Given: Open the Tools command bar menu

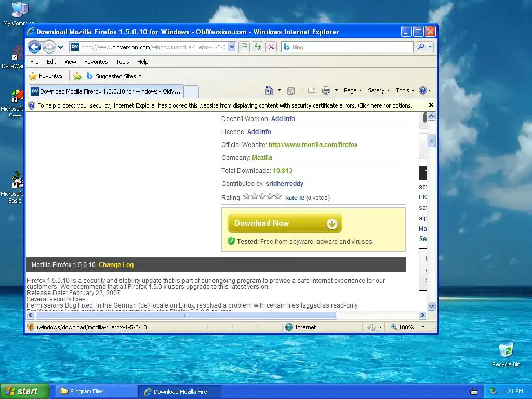Looking at the screenshot, I should [405, 90].
